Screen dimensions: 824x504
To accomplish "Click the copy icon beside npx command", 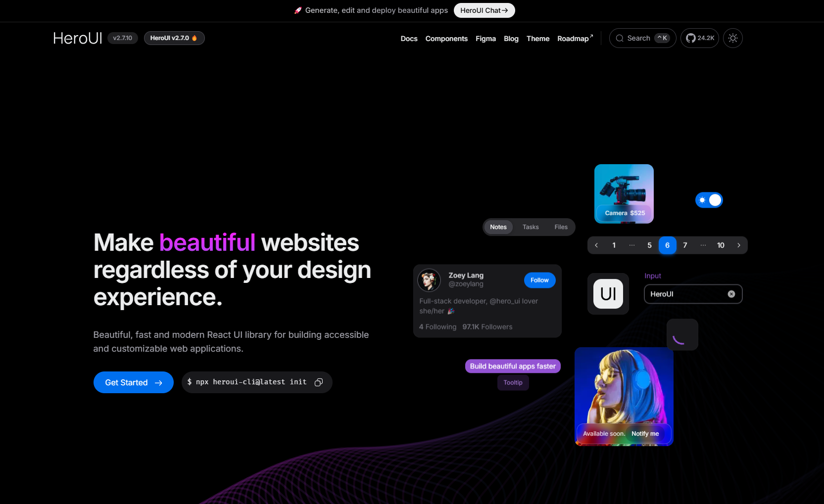I will click(319, 382).
